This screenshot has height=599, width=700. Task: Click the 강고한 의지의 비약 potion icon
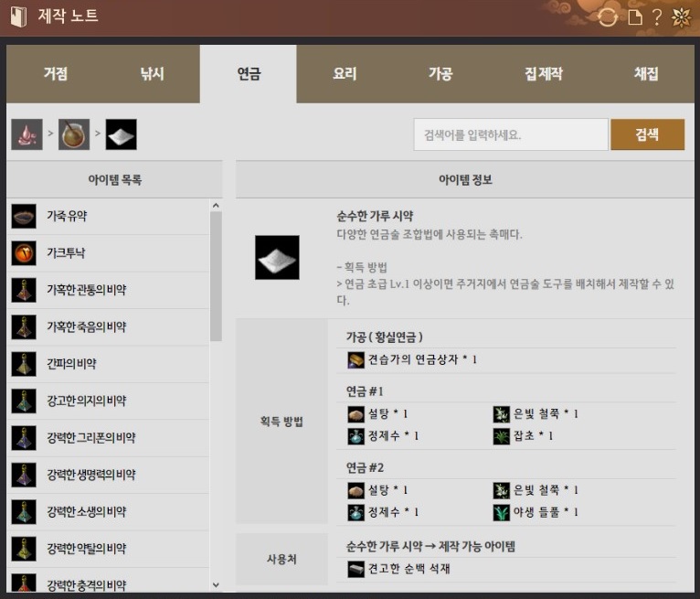tap(24, 401)
